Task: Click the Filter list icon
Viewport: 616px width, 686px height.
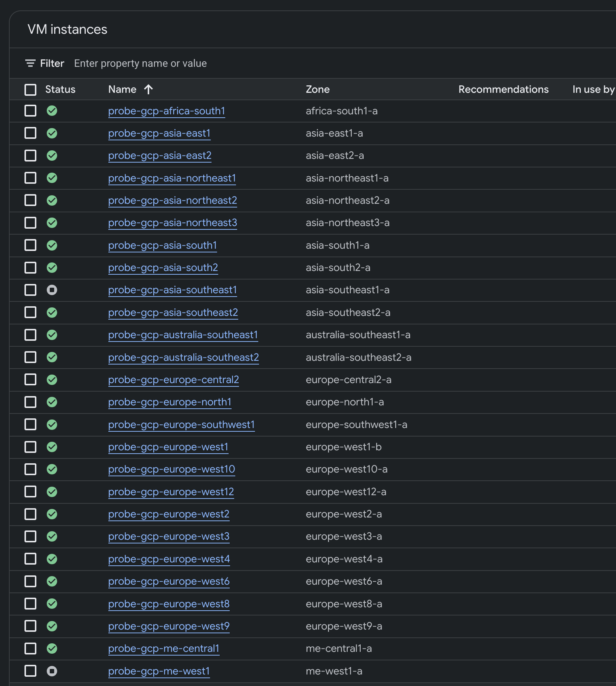Action: tap(30, 63)
